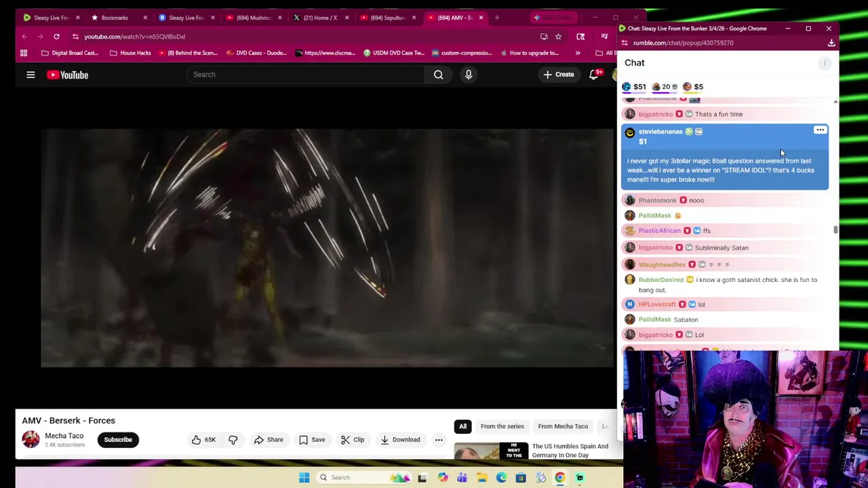Open more actions menu under video
The height and width of the screenshot is (488, 868).
(439, 440)
